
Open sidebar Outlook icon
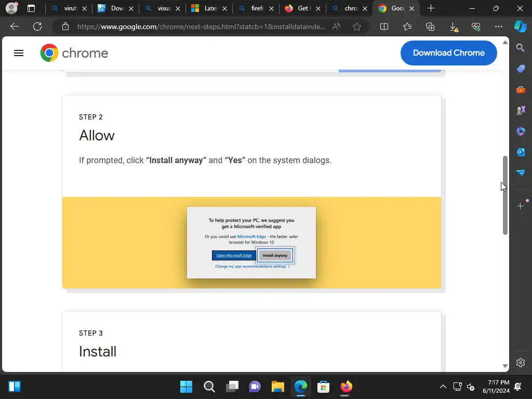point(521,152)
